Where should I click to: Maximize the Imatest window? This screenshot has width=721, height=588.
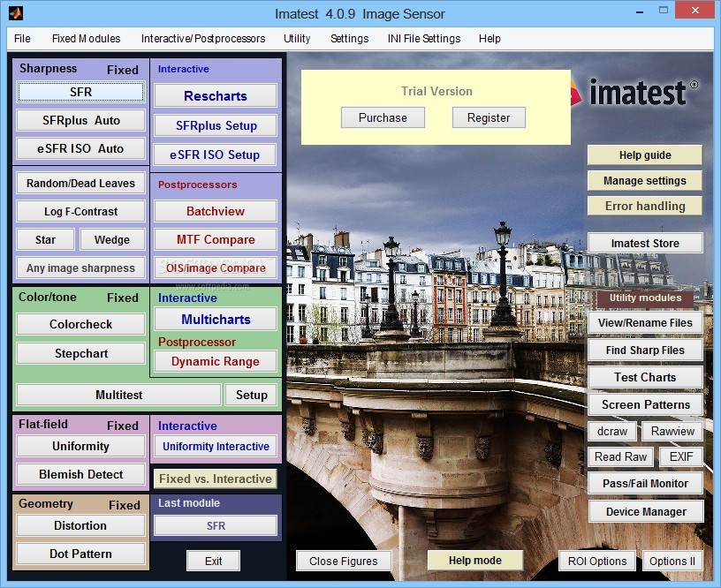click(x=663, y=10)
